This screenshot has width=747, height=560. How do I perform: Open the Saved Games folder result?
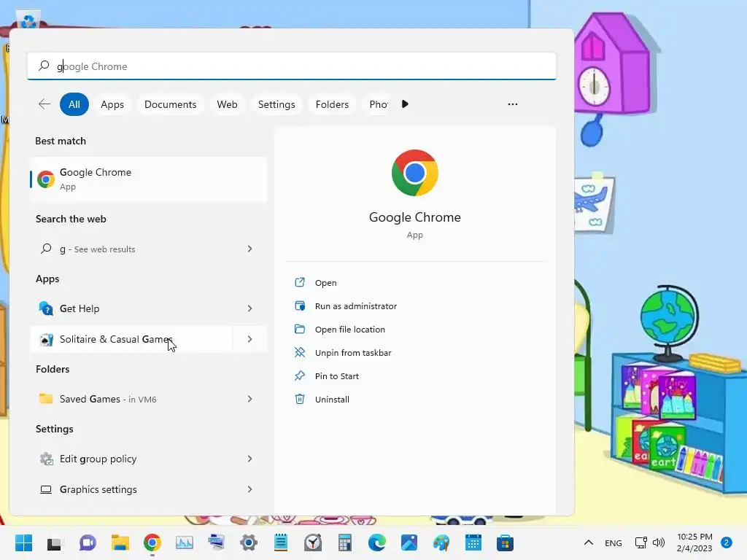tap(131, 399)
